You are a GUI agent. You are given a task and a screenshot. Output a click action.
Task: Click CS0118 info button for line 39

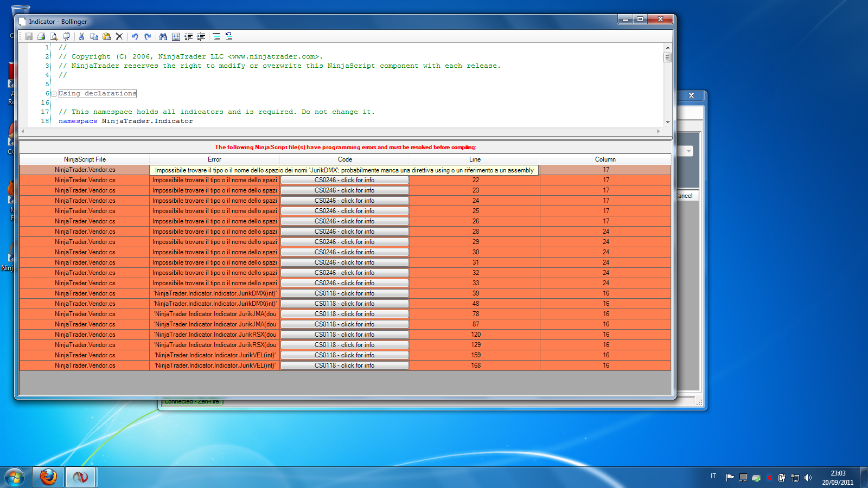344,293
